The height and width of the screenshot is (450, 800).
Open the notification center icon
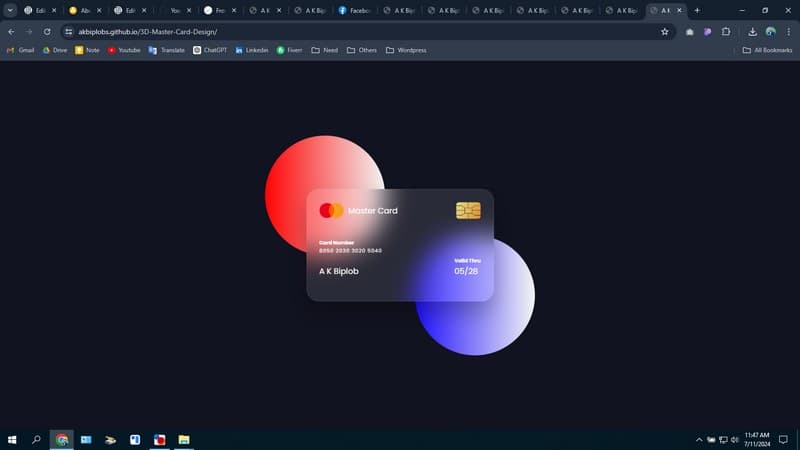click(783, 439)
